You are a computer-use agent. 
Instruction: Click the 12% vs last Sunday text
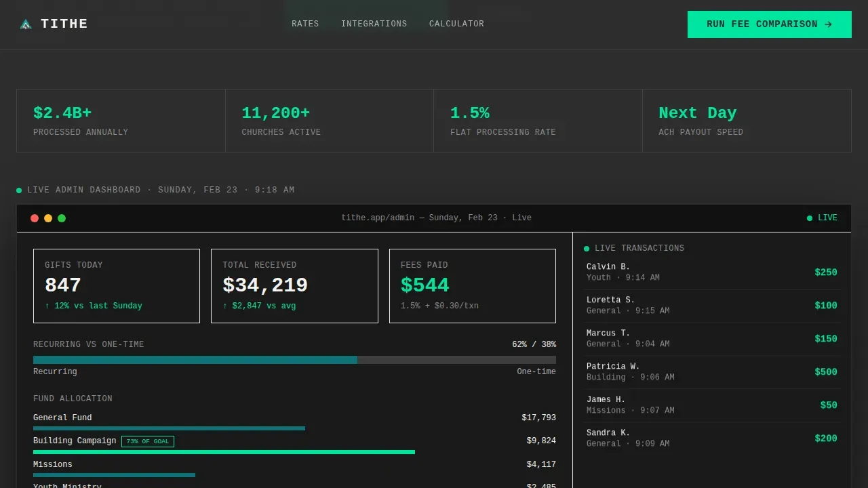pyautogui.click(x=94, y=306)
